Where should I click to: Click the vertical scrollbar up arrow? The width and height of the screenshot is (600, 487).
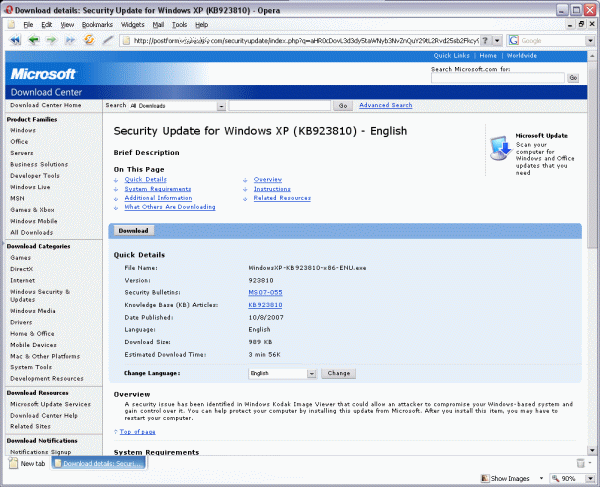592,56
